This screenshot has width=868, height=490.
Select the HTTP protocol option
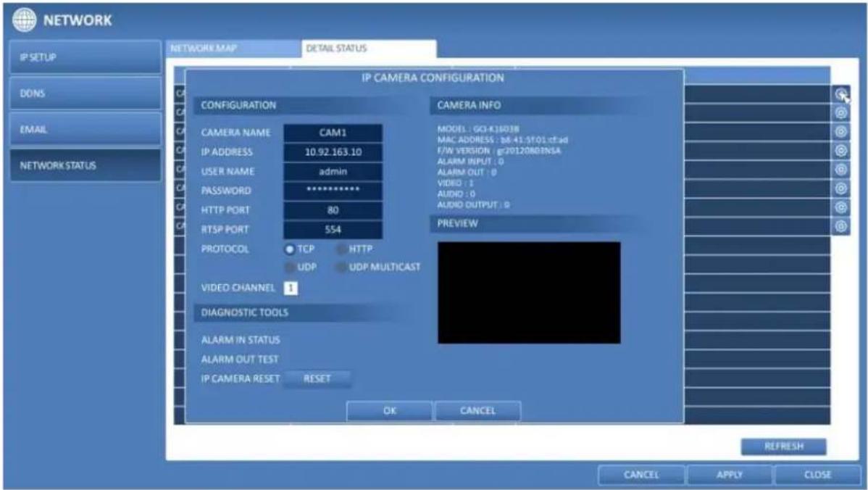(342, 249)
